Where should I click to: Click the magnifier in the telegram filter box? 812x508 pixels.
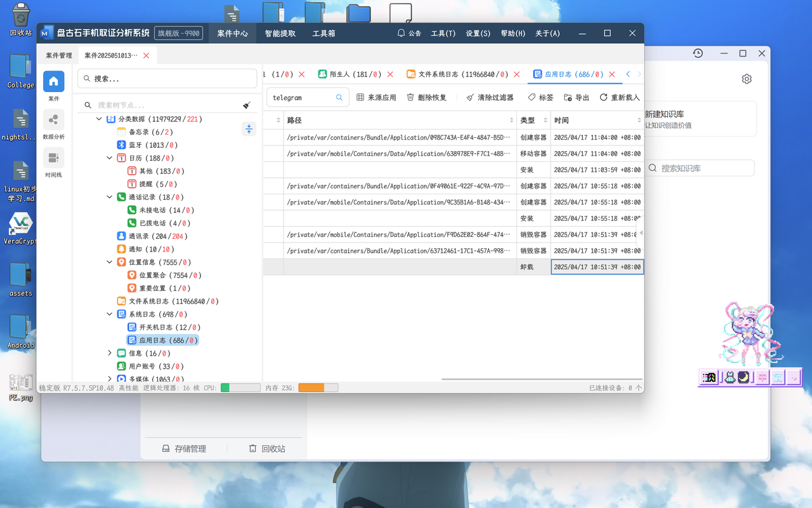coord(339,98)
